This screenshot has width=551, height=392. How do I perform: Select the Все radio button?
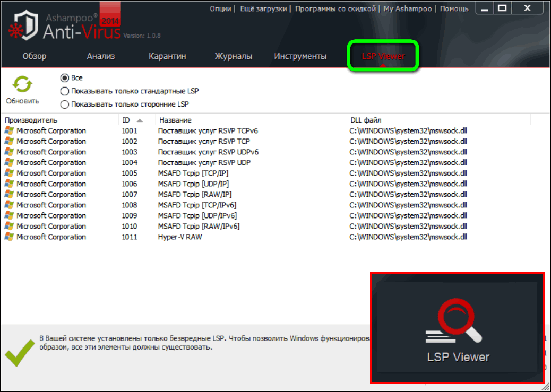[x=65, y=77]
